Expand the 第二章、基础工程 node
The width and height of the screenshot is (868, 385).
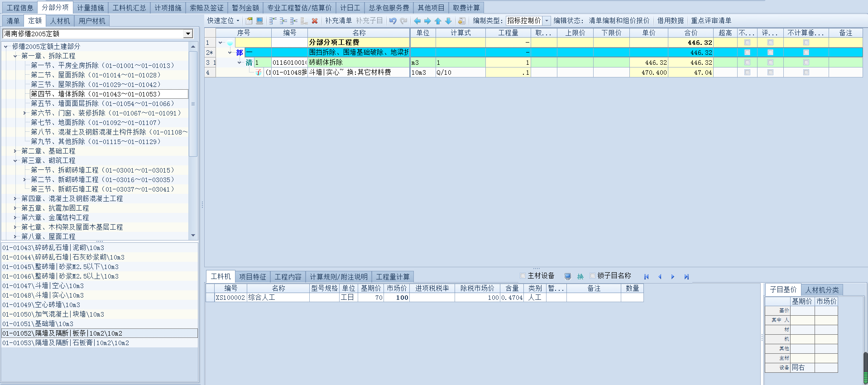pos(15,151)
